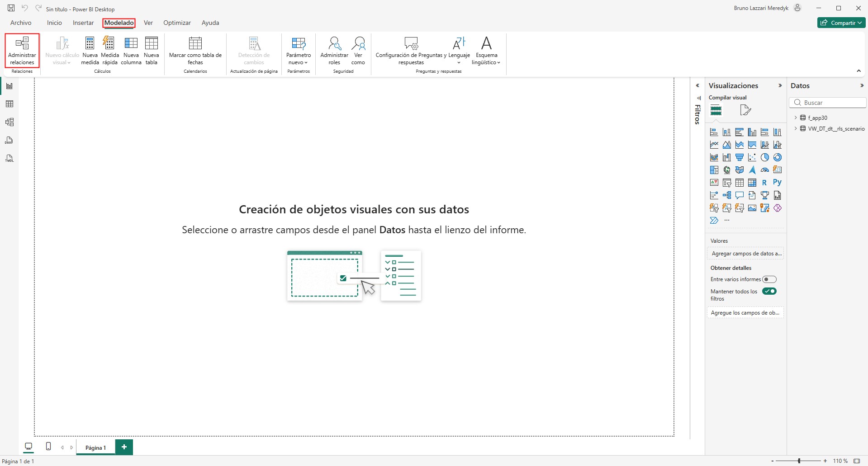
Task: Click the Save icon in title bar
Action: [11, 8]
